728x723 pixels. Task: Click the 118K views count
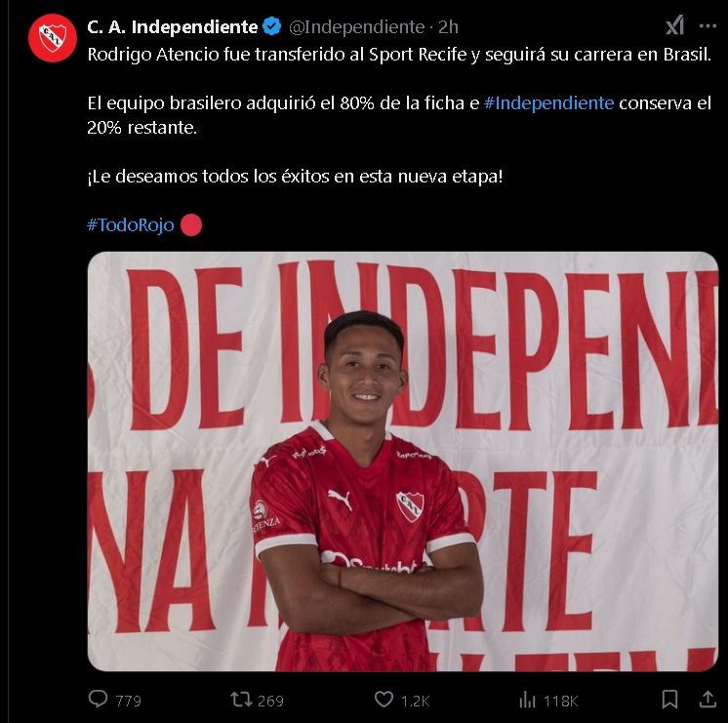coord(560,701)
